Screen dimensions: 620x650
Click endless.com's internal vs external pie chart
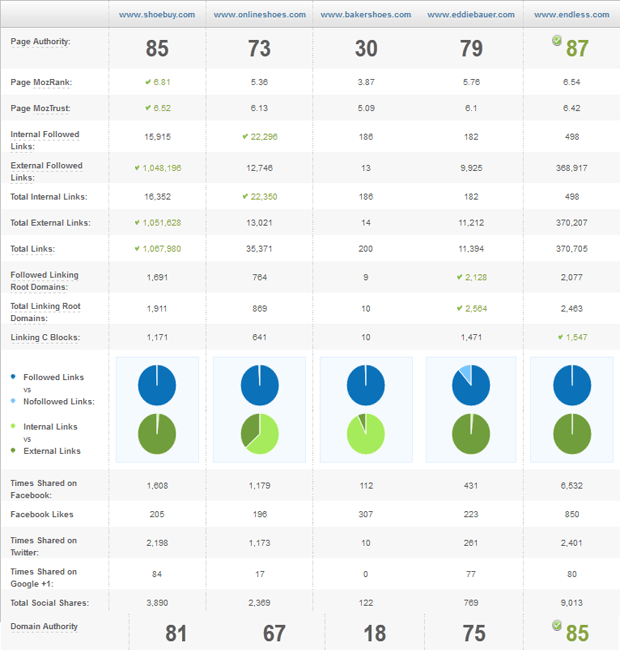coord(572,434)
